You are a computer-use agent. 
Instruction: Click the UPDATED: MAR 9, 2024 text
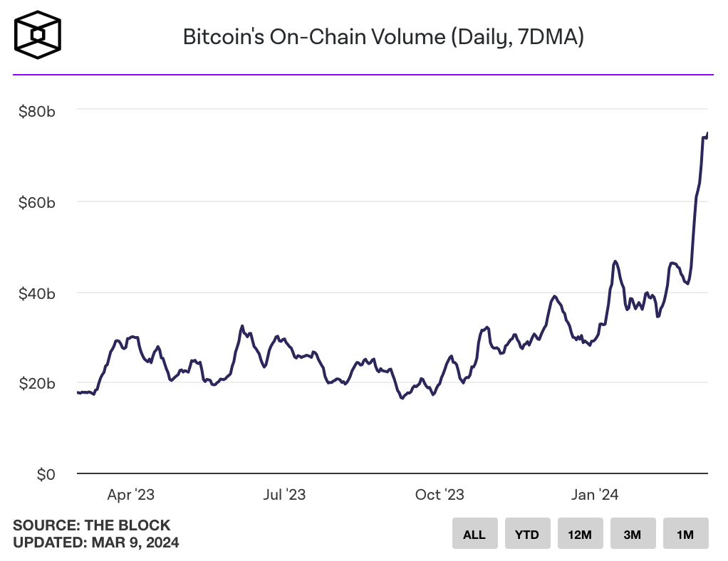tap(96, 542)
